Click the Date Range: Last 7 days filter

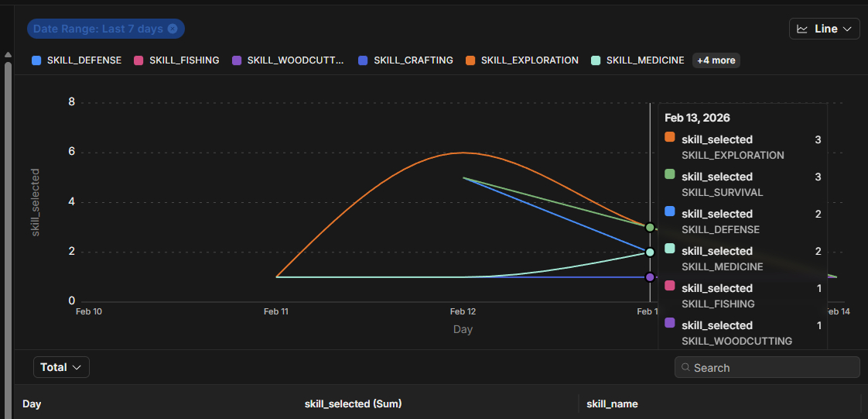(x=97, y=29)
